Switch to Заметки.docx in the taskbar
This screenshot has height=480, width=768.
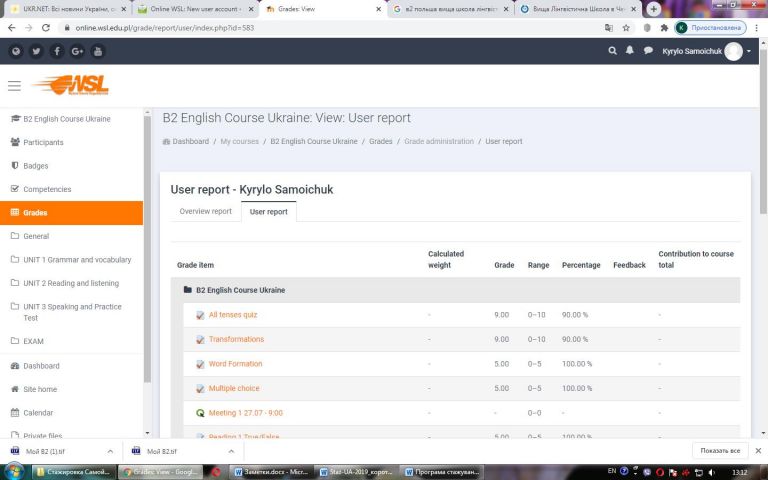[271, 472]
